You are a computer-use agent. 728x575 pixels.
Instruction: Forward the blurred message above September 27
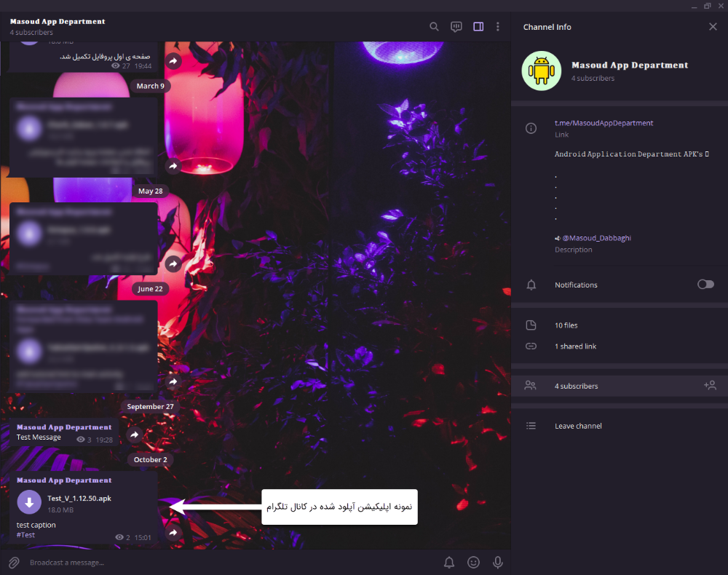click(x=173, y=381)
